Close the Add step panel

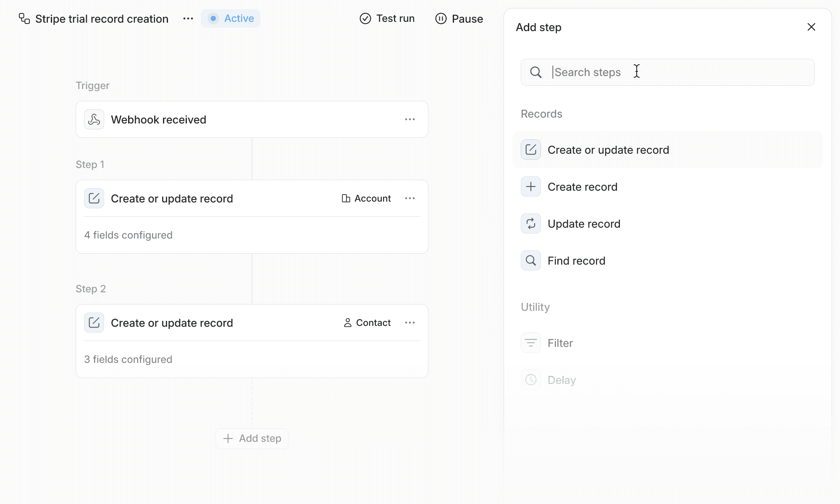point(811,27)
